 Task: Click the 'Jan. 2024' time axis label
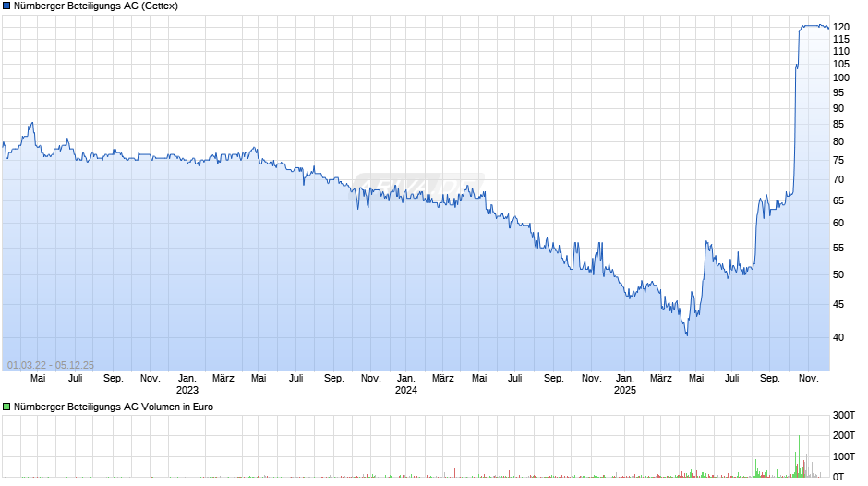pyautogui.click(x=405, y=384)
